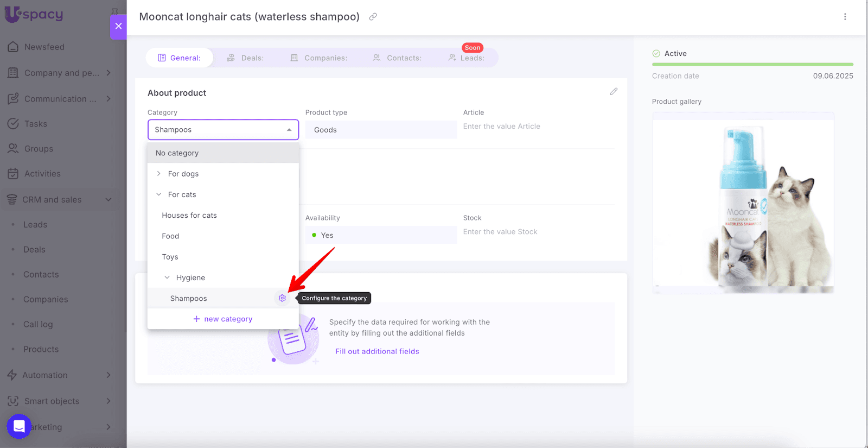868x448 pixels.
Task: Switch to the Companies tab
Action: click(x=319, y=58)
